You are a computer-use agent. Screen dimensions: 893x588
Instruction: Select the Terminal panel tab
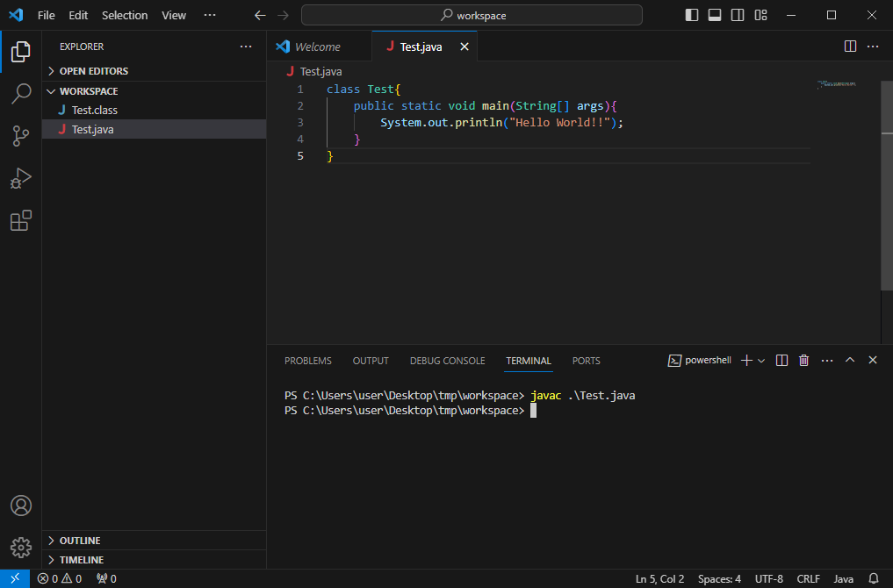coord(529,361)
